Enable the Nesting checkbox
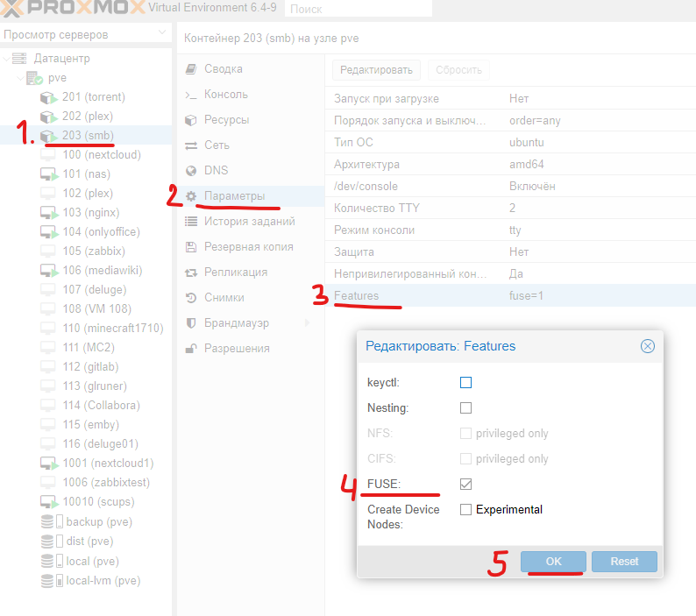 [x=465, y=407]
